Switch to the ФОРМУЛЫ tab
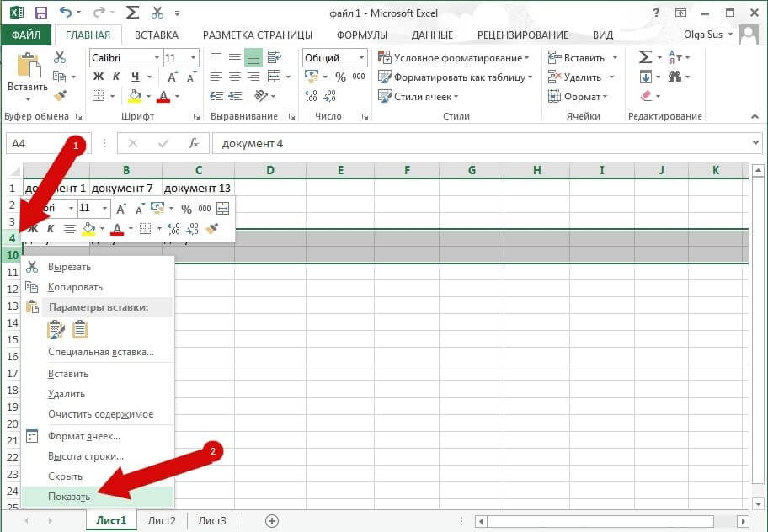 362,35
